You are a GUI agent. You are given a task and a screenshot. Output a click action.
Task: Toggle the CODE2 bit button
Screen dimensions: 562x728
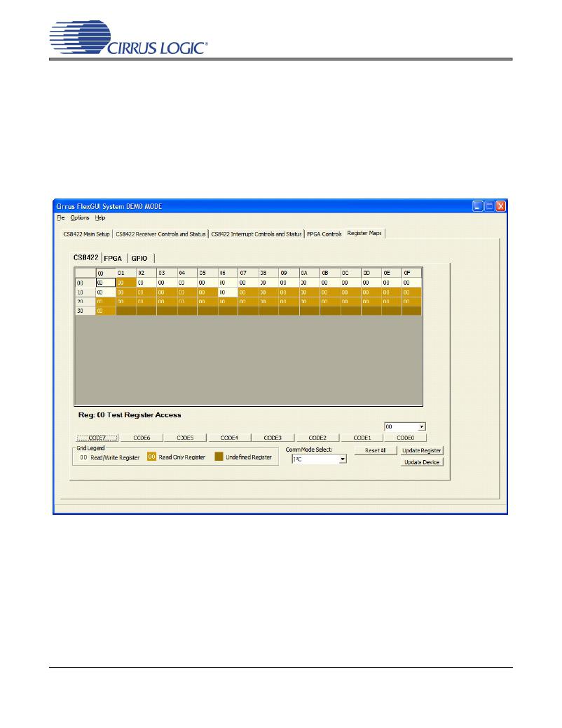click(x=317, y=438)
